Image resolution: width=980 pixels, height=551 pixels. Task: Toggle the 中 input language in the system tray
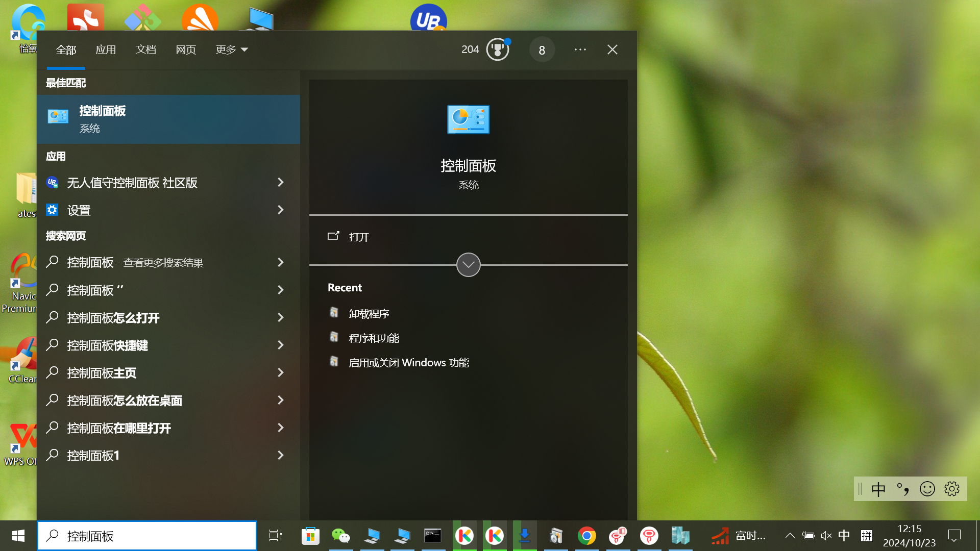click(x=844, y=536)
